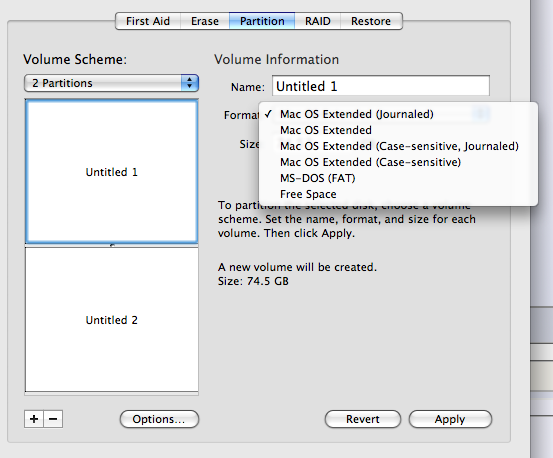Select the Untitled 2 partition block
Viewport: 553px width, 458px height.
point(111,319)
